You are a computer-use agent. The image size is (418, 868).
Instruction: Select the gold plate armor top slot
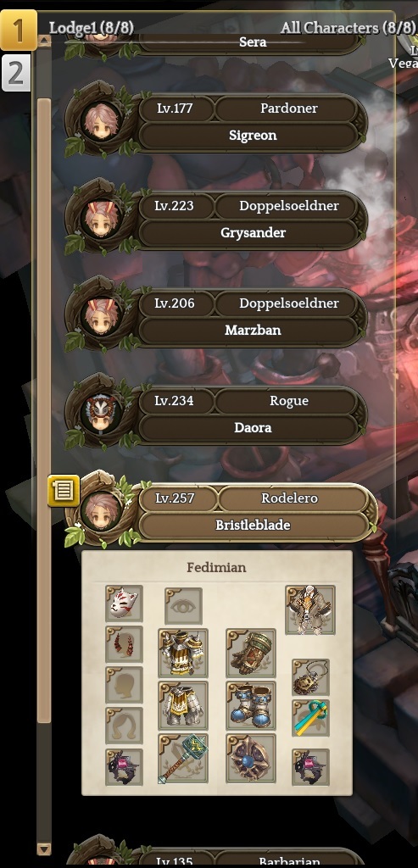click(x=183, y=654)
